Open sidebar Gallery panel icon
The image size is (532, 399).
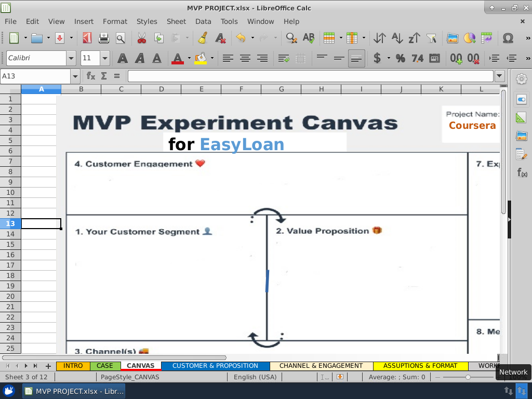(x=522, y=137)
